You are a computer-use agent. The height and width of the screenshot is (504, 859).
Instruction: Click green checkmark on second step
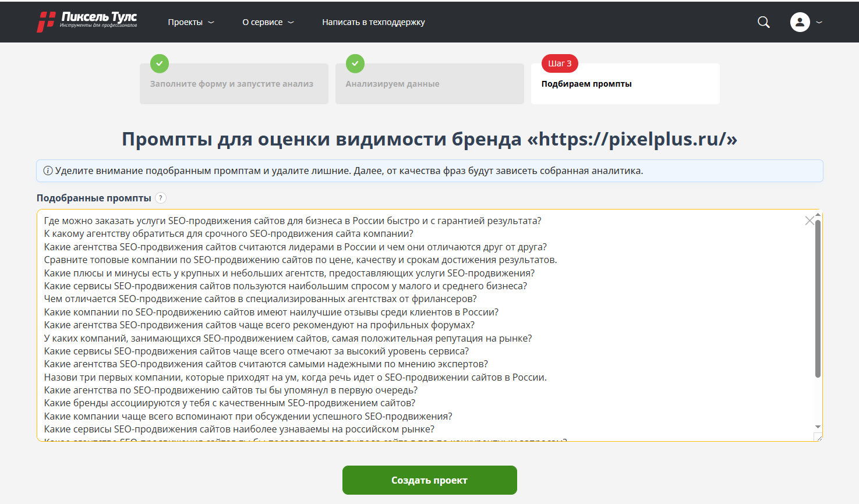[x=355, y=63]
